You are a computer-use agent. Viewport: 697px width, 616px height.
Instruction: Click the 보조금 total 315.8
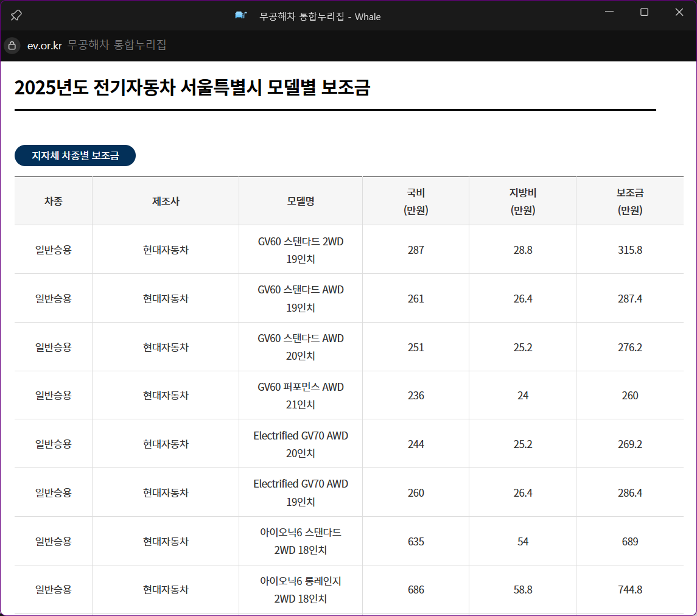coord(630,250)
